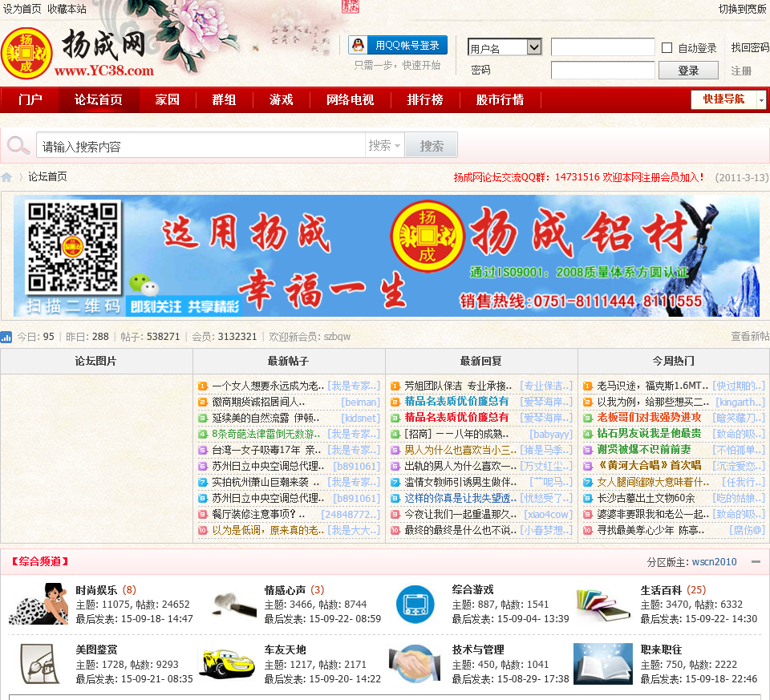The image size is (770, 700).
Task: Open author link beiman
Action: click(x=360, y=402)
